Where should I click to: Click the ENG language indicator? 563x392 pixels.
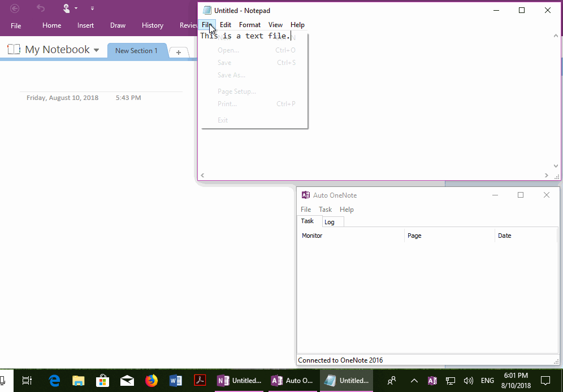(x=487, y=380)
